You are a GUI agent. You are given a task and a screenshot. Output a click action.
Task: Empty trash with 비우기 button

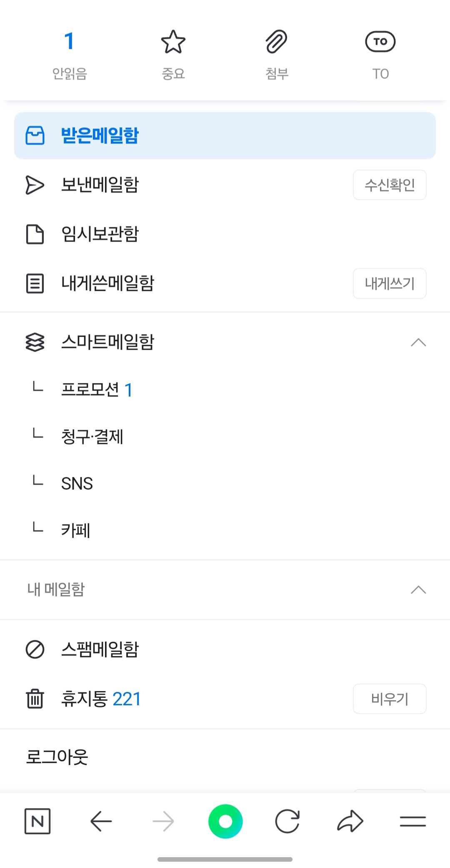tap(390, 699)
